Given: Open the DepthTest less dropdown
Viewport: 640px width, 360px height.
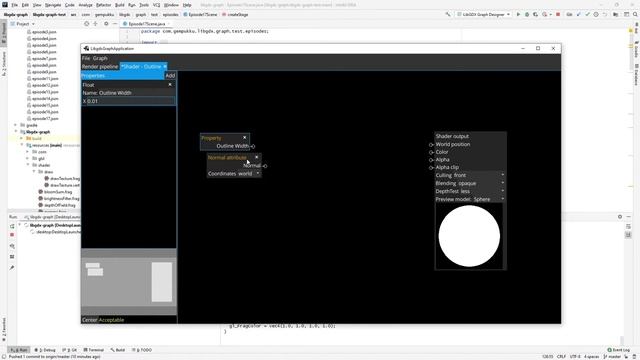Looking at the screenshot, I should pyautogui.click(x=482, y=191).
